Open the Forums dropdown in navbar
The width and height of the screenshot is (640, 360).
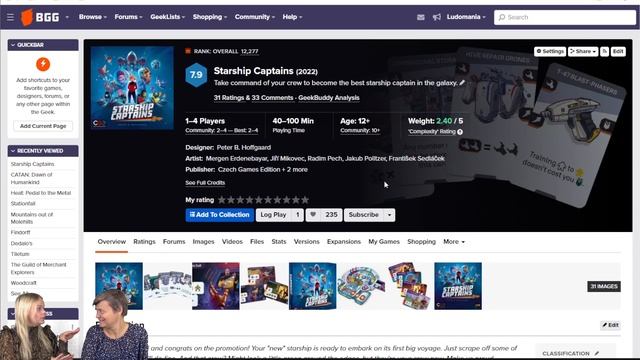128,17
